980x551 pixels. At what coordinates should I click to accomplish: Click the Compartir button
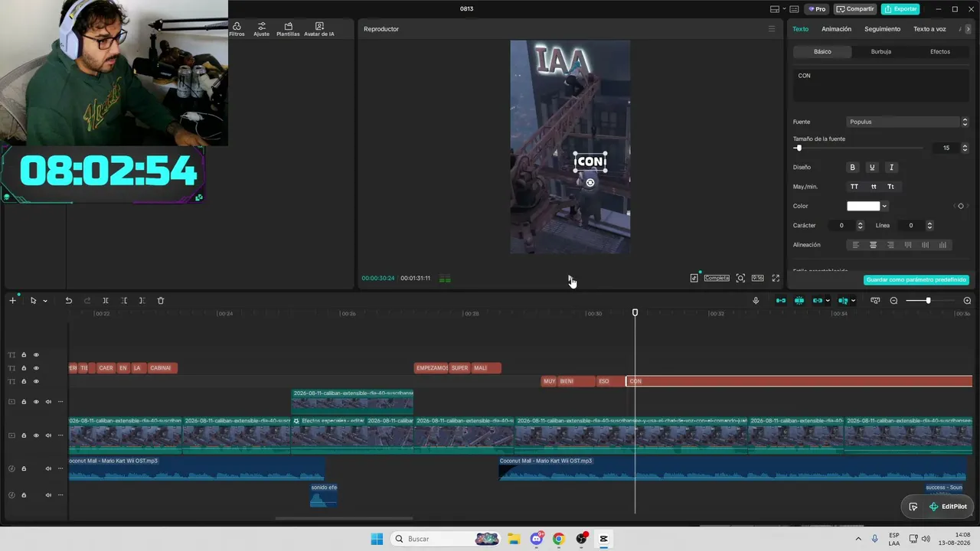[855, 9]
